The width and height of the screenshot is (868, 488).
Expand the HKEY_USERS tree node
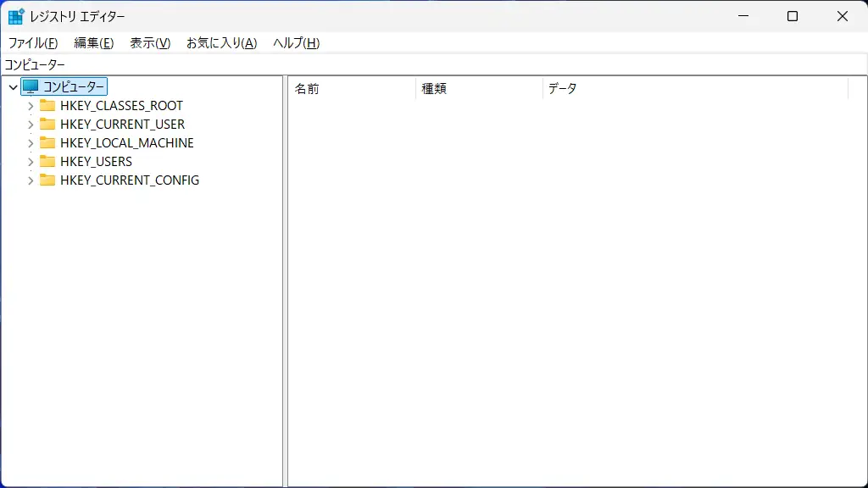tap(29, 161)
